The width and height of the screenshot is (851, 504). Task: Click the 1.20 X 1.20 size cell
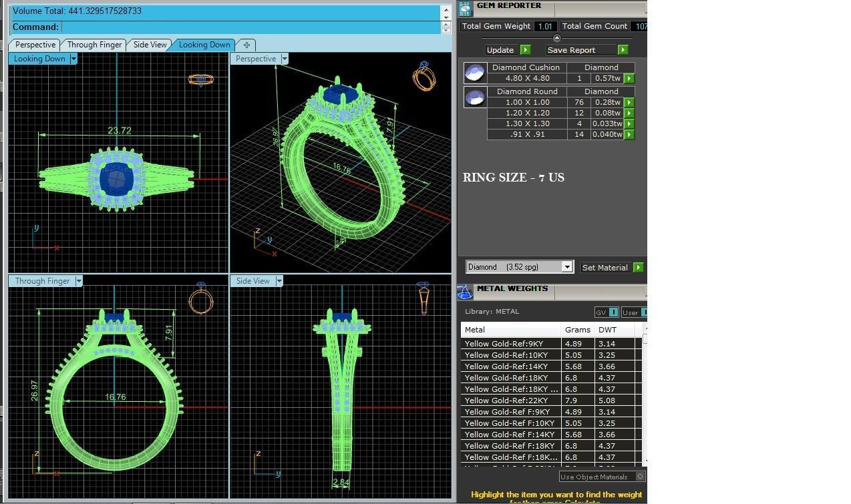click(x=528, y=113)
